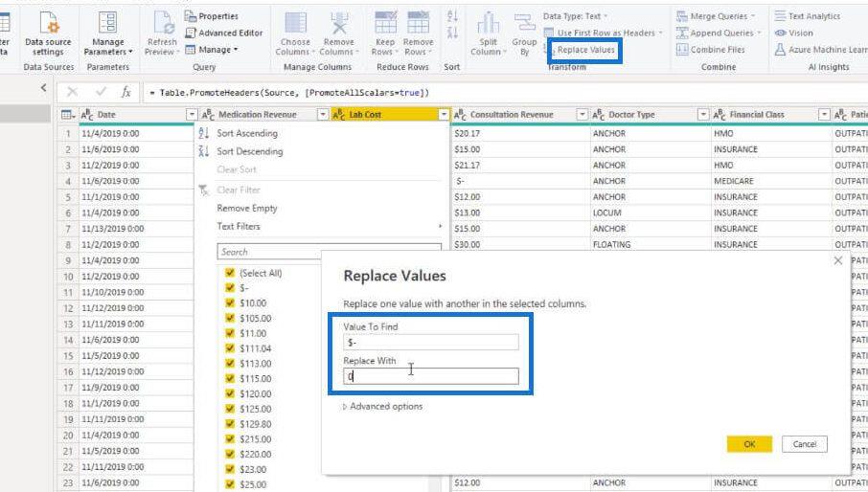Click the Refresh Preview icon
Screen dimensions: 868x492
(162, 23)
